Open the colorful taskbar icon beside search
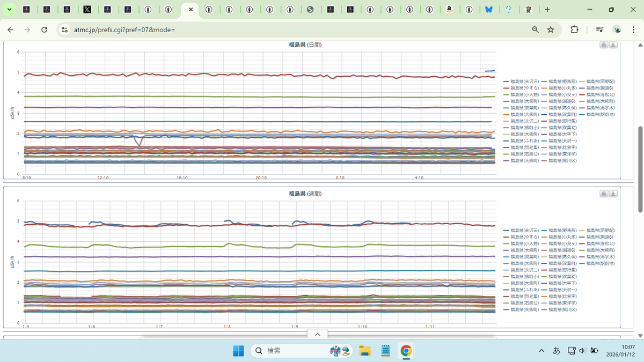This screenshot has width=644, height=362. tap(339, 350)
